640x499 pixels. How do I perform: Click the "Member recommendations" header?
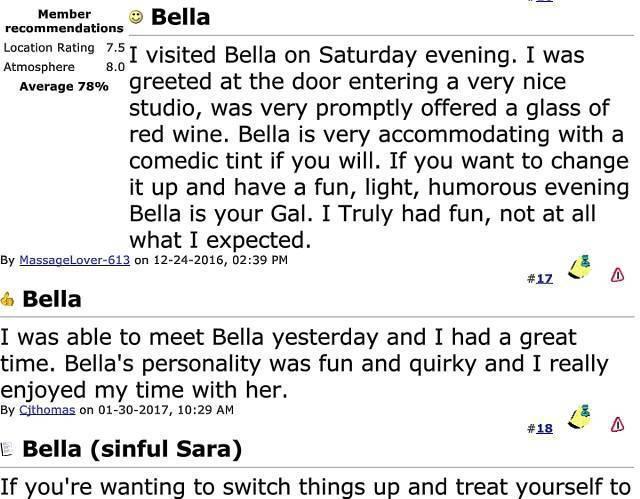(x=63, y=21)
